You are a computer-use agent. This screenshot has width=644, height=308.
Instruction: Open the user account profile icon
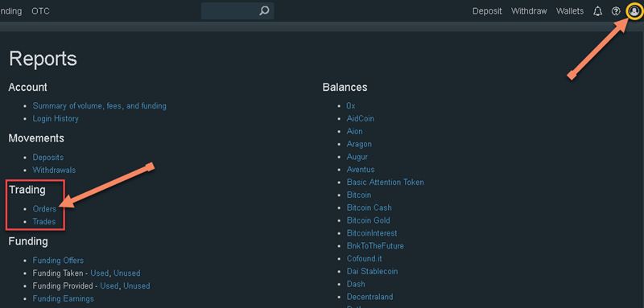634,11
